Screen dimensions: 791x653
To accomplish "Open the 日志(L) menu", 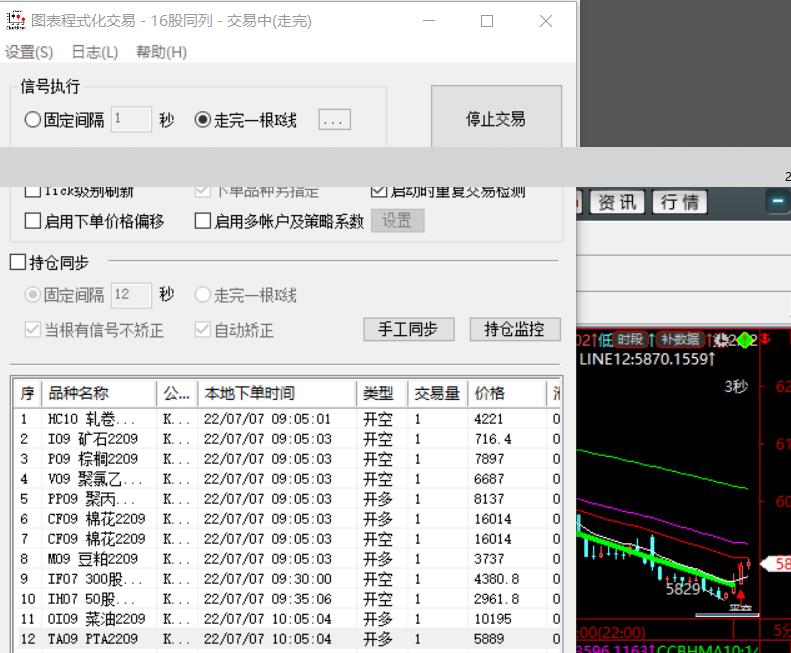I will click(94, 52).
